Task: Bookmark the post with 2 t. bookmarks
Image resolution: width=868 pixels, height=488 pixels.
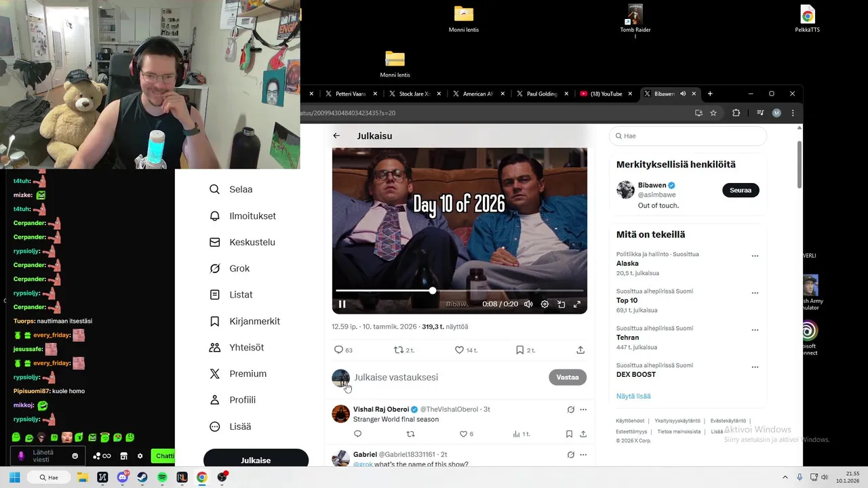Action: coord(519,350)
